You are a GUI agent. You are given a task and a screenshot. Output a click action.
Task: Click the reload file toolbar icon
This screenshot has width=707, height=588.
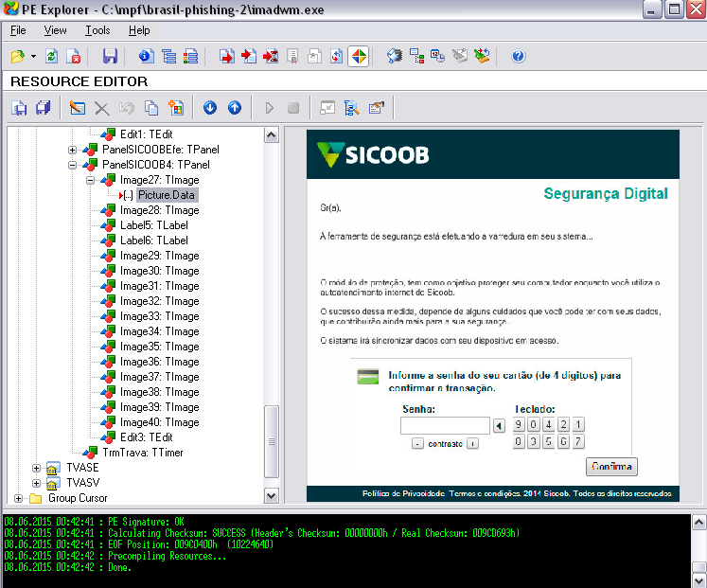pyautogui.click(x=52, y=57)
